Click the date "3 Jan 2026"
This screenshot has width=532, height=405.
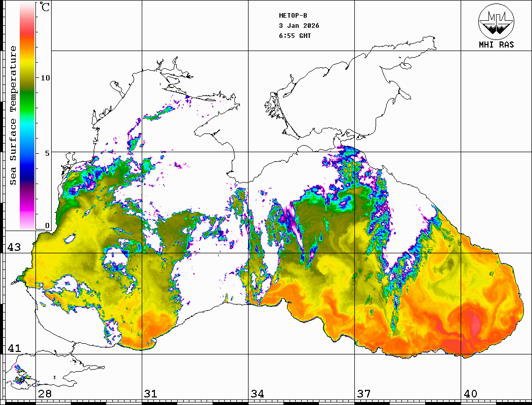tap(299, 26)
